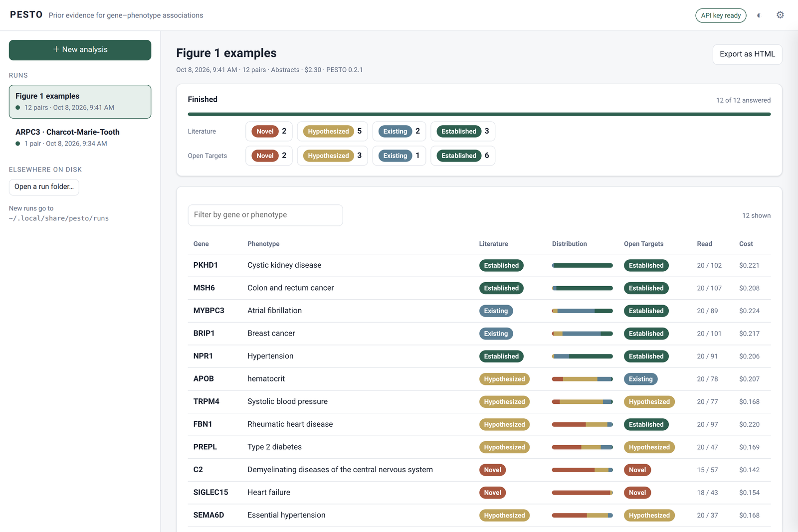798x532 pixels.
Task: Open the ARPC3 · Charcot-Marie-Tooth run
Action: tap(80, 138)
